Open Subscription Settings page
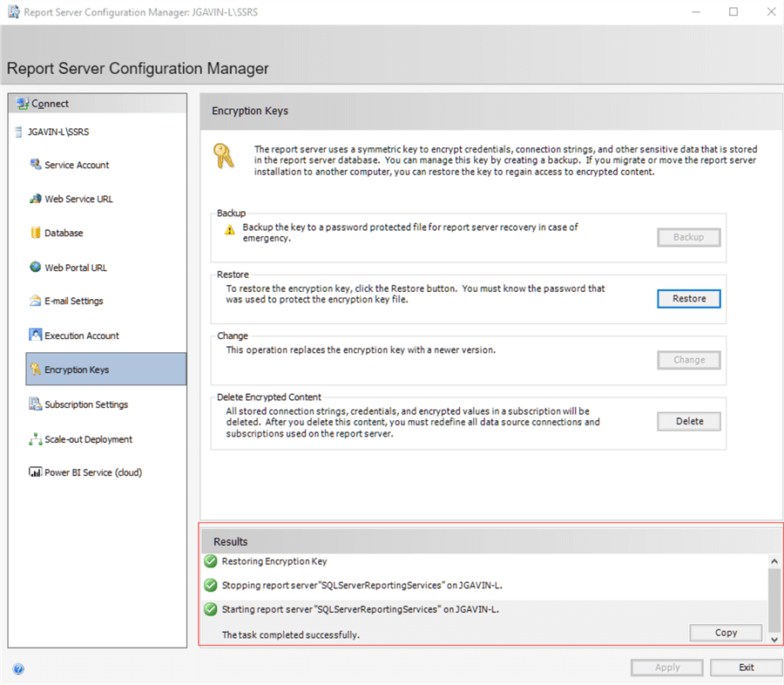This screenshot has height=685, width=784. 86,404
